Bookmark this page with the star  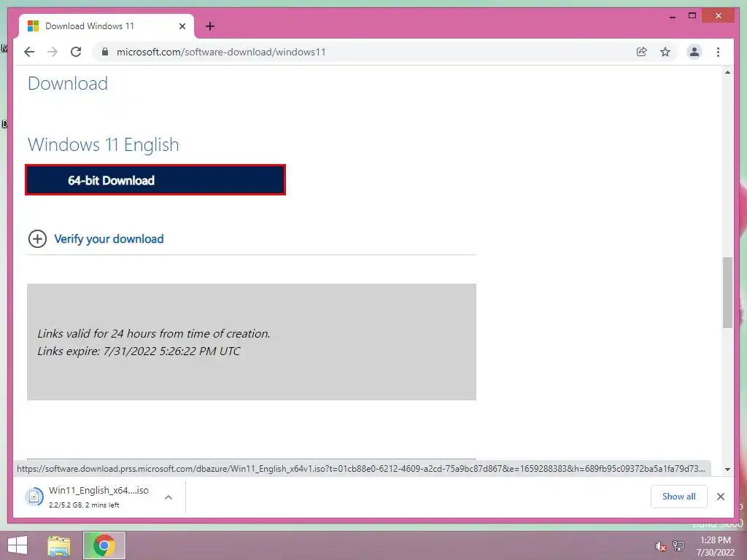pyautogui.click(x=665, y=52)
